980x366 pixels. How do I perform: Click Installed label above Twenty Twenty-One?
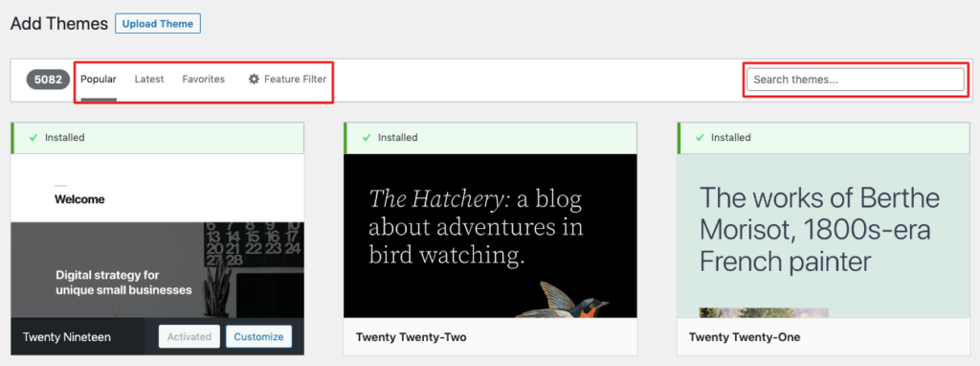click(x=730, y=138)
